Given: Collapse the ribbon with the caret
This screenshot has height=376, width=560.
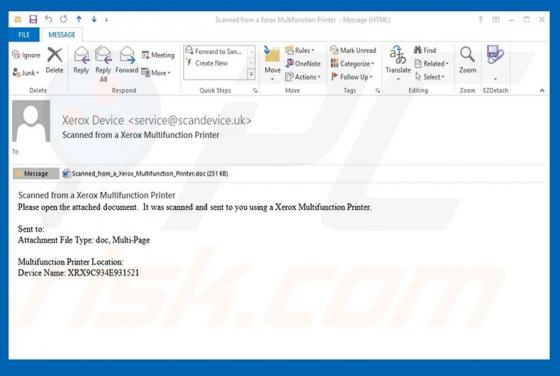Looking at the screenshot, I should pos(542,91).
